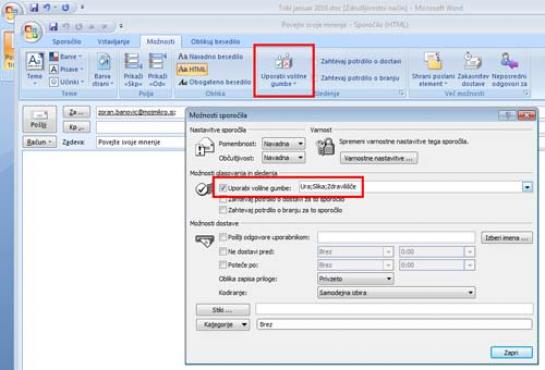Viewport: 545px width, 370px height.
Task: Click the Redo icon in the Word window toolbar
Action: coord(65,7)
